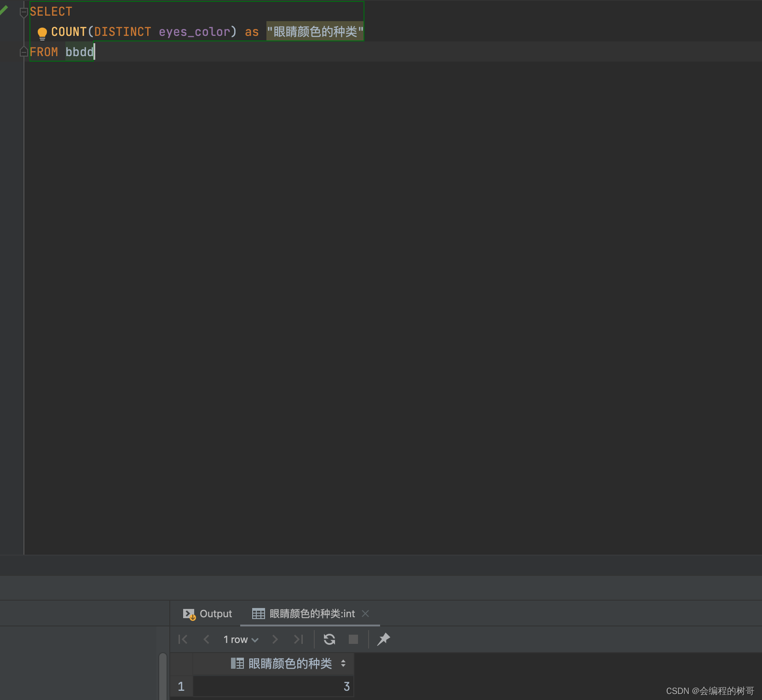Click the eyes_color column name in query
Image resolution: width=762 pixels, height=700 pixels.
click(194, 32)
